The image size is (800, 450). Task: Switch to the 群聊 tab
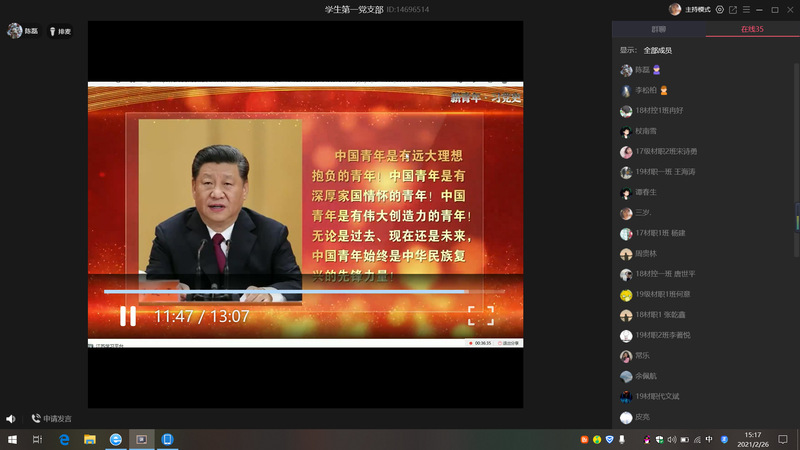point(658,30)
